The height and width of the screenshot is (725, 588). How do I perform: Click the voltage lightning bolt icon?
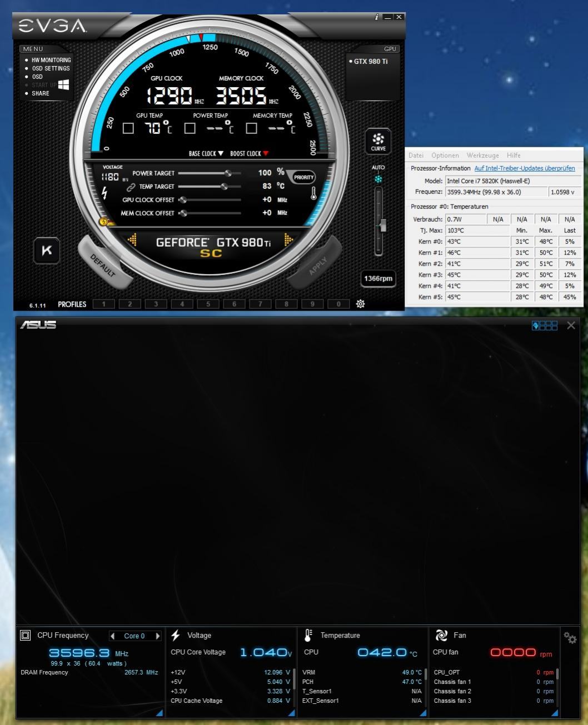(x=104, y=193)
